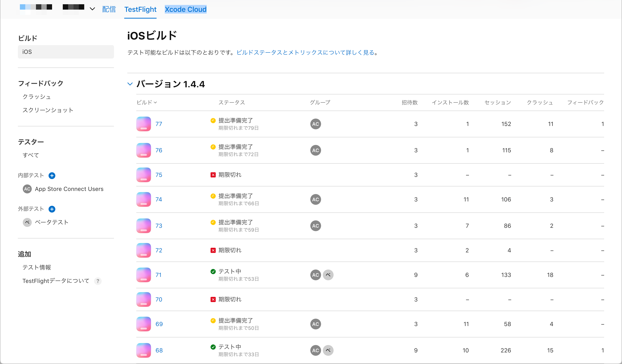Click the clock status icon on build 77
The height and width of the screenshot is (364, 622).
[x=213, y=120]
